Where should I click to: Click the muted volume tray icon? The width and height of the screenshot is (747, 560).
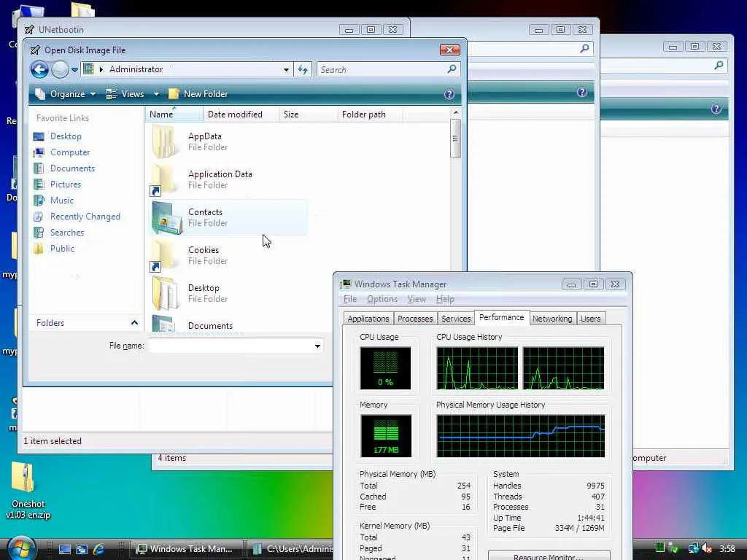tap(707, 548)
